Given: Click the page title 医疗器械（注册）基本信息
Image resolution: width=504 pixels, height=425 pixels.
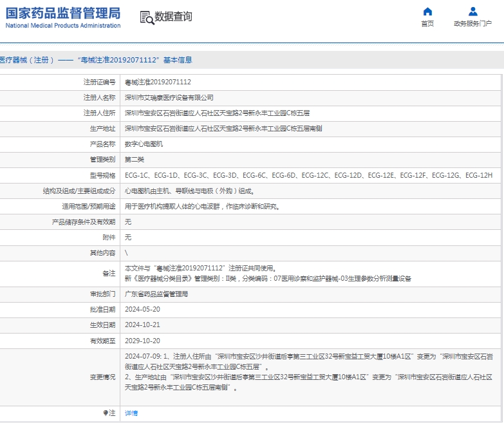Looking at the screenshot, I should tap(96, 60).
